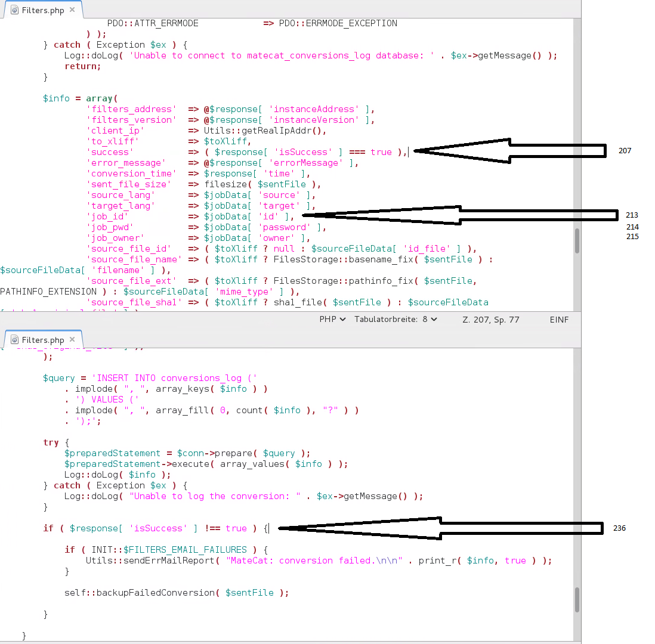Switch to the top Filters.php tab
Viewport: 655px width, 644px height.
coord(42,10)
